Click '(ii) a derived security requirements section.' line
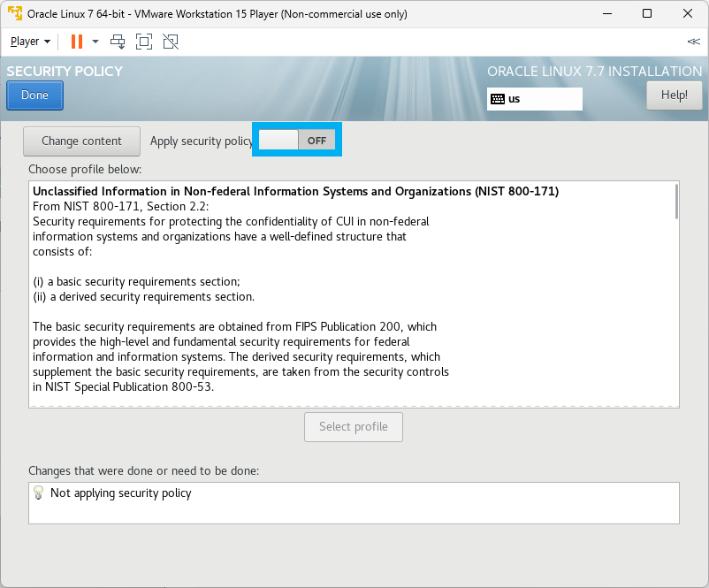Image resolution: width=709 pixels, height=588 pixels. pos(144,297)
